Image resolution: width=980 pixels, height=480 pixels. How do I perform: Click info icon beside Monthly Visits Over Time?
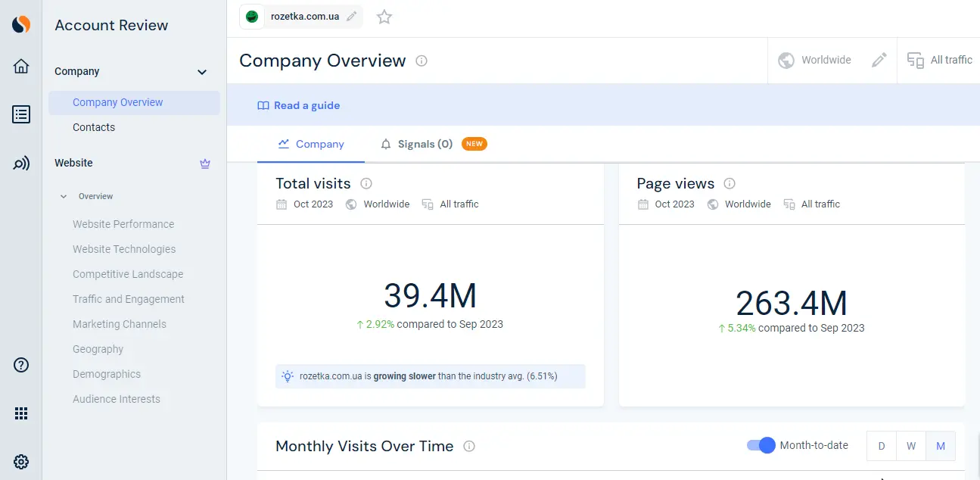[469, 446]
